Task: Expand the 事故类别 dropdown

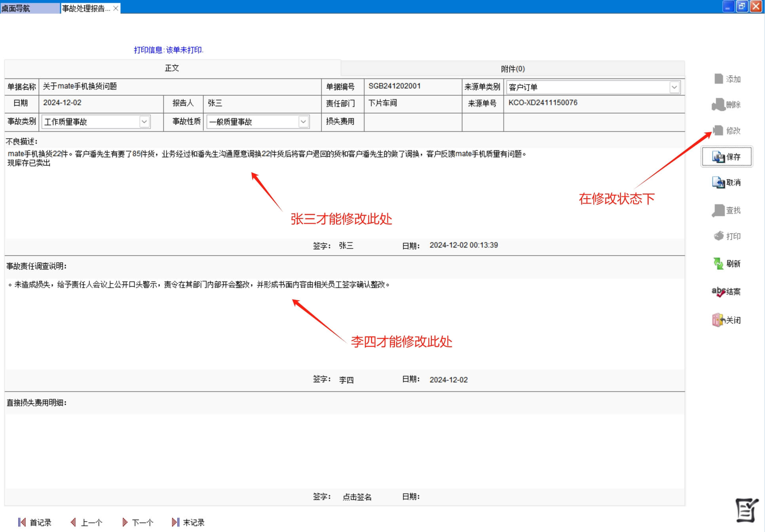Action: 144,122
